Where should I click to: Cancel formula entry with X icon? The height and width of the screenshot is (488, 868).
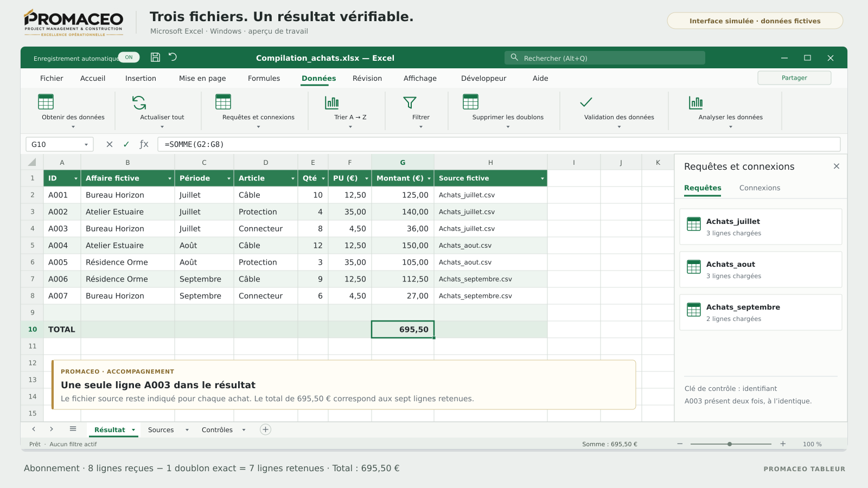[110, 144]
